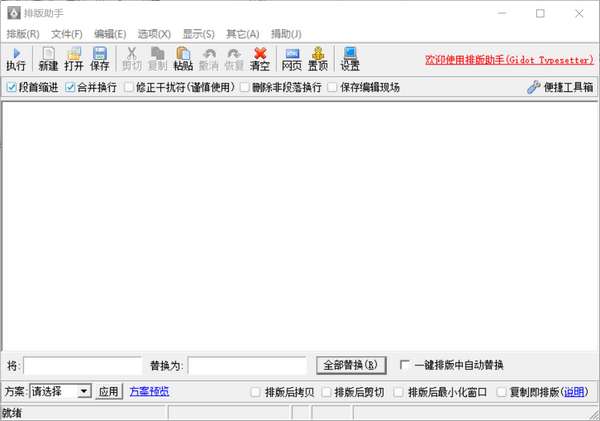Click the app icon in title bar
This screenshot has width=600, height=421.
tap(14, 13)
